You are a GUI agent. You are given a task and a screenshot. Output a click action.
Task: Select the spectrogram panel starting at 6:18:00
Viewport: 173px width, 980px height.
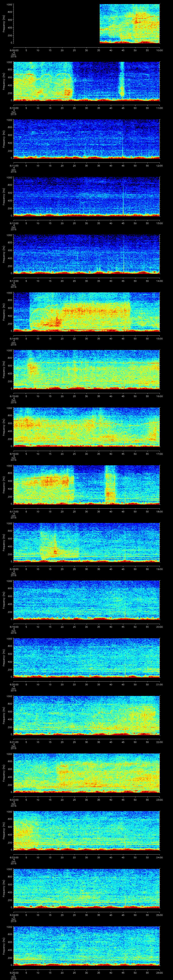click(x=87, y=543)
